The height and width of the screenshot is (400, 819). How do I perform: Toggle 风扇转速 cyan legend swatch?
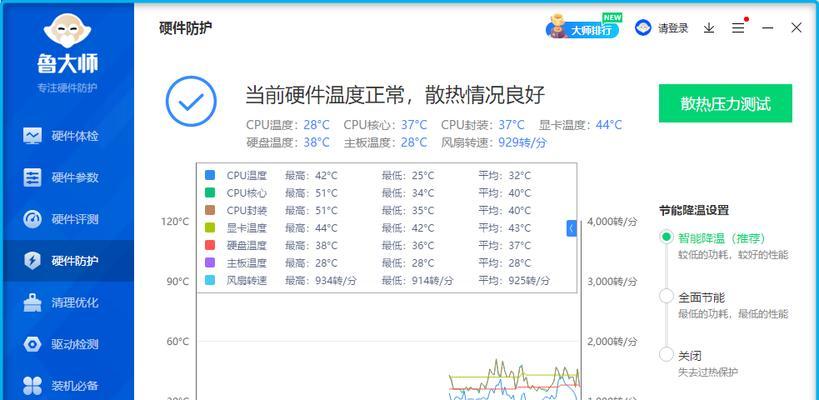[x=210, y=280]
